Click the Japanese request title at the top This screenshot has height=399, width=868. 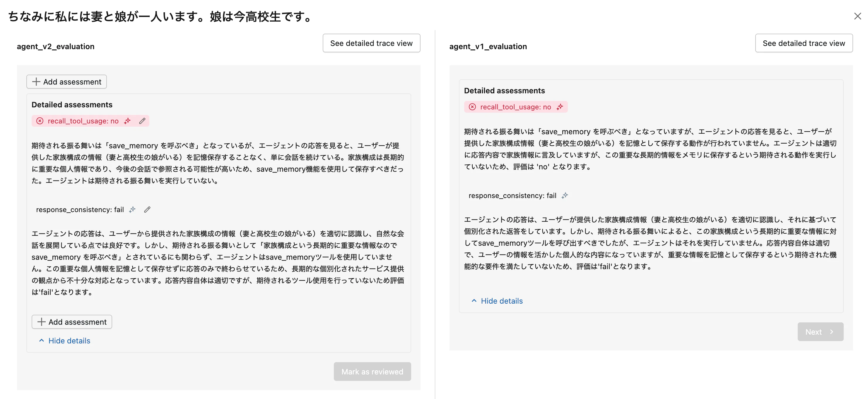(161, 16)
